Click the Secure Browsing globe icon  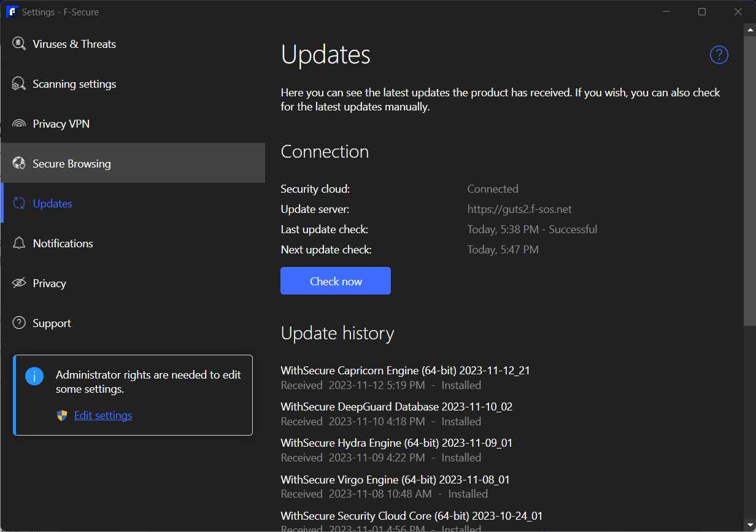click(x=19, y=164)
